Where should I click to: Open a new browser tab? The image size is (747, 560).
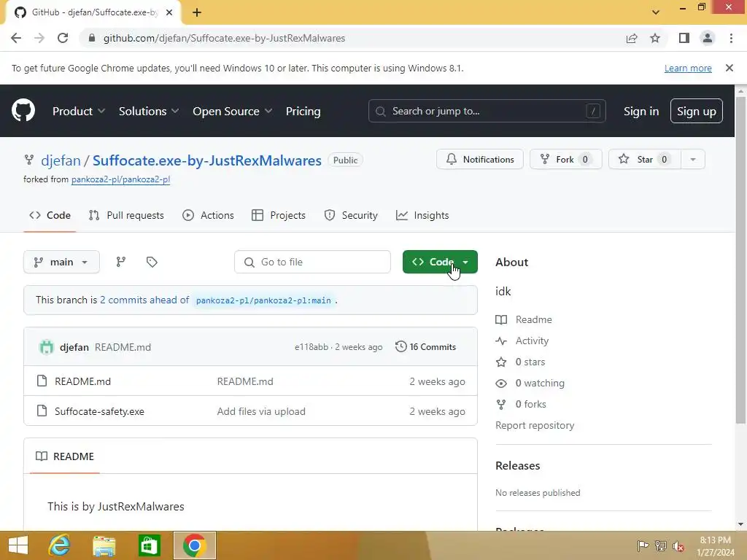tap(197, 12)
